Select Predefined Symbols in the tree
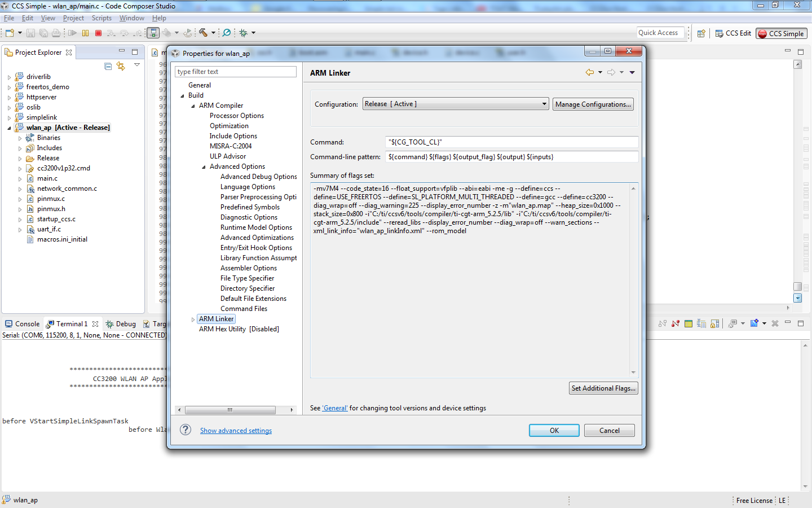 coord(250,207)
